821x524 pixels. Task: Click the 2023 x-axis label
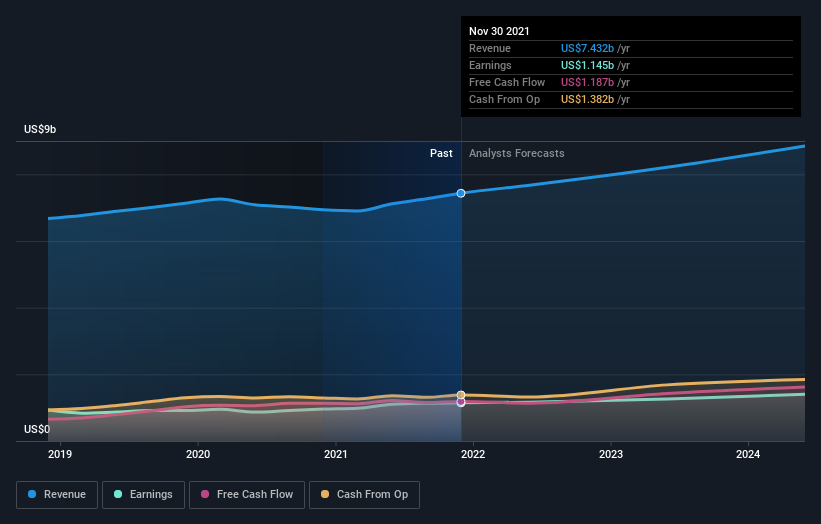point(611,454)
